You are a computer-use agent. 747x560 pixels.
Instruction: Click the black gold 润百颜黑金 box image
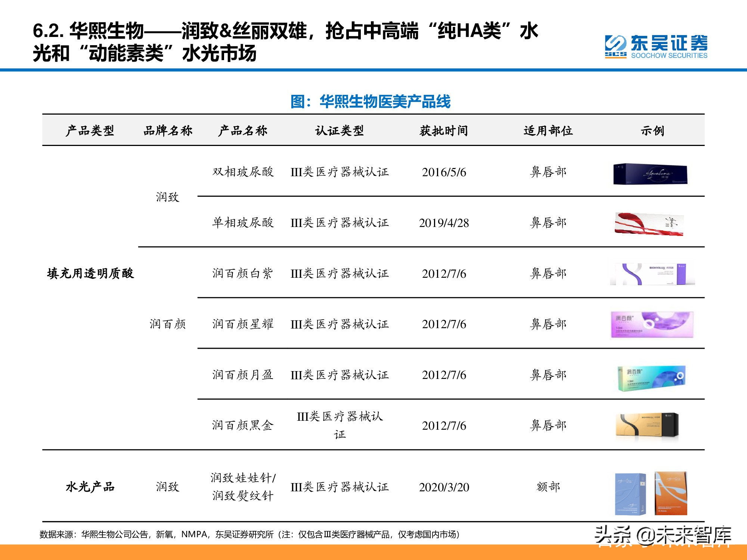coord(647,425)
